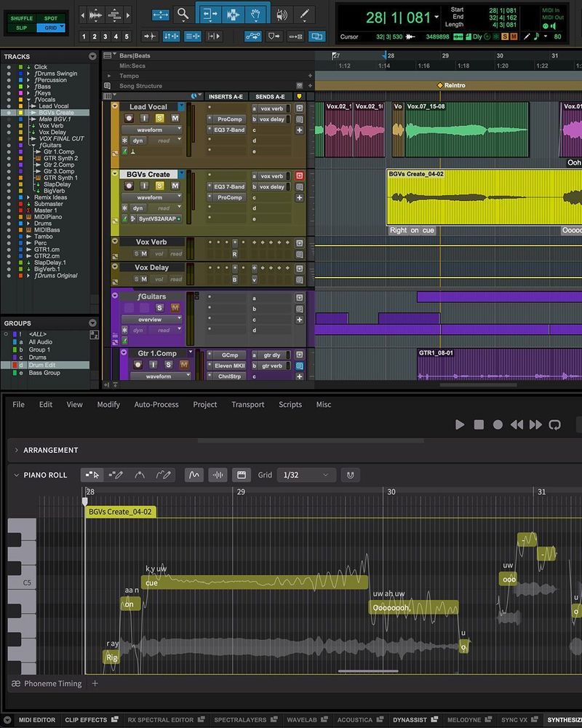
Task: Open EQ3 7-Band insert on BGVs Create
Action: (x=229, y=186)
